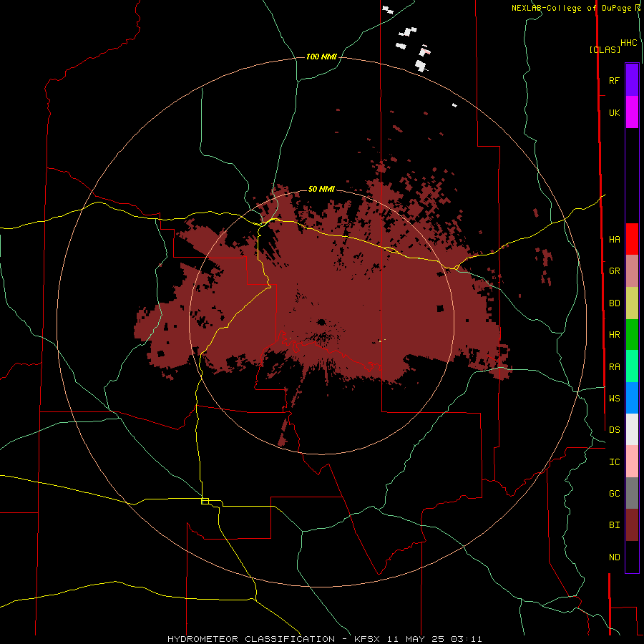Click the UK magenta legend swatch
Image resolution: width=644 pixels, height=644 pixels.
click(x=632, y=112)
